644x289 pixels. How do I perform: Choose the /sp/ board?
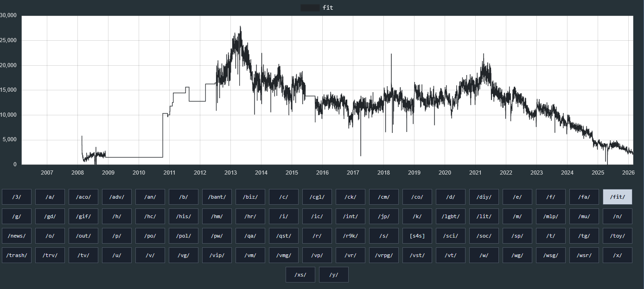click(517, 236)
